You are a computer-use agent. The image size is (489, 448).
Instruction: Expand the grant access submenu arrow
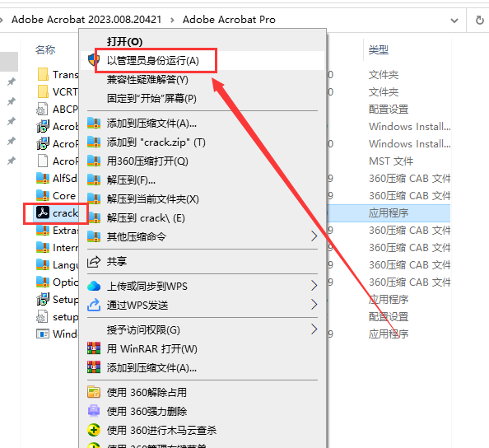(x=314, y=329)
